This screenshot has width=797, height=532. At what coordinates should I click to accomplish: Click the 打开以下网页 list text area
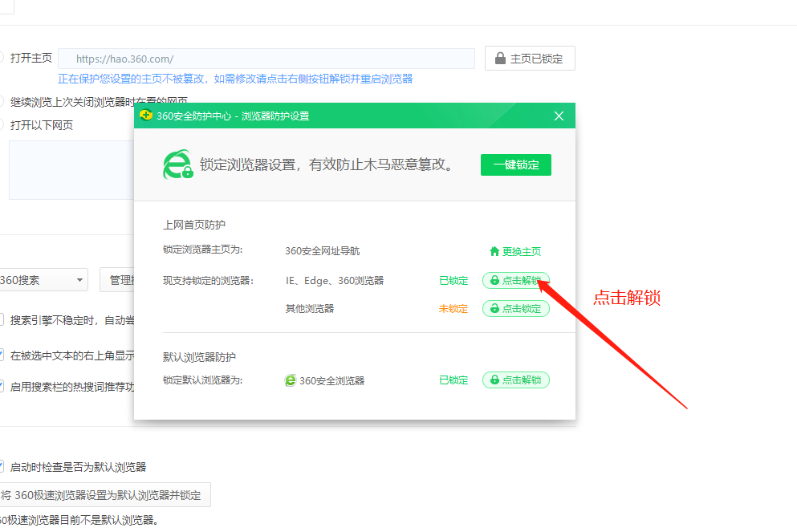pos(71,170)
